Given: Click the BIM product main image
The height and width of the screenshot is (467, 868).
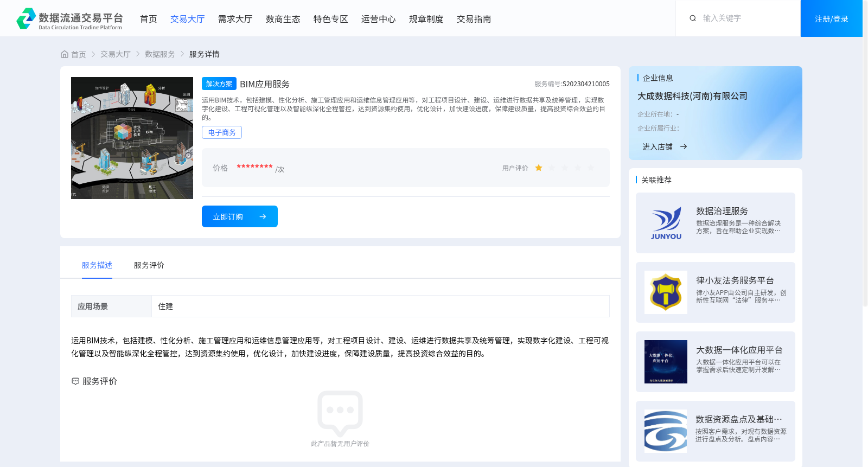Looking at the screenshot, I should point(132,138).
